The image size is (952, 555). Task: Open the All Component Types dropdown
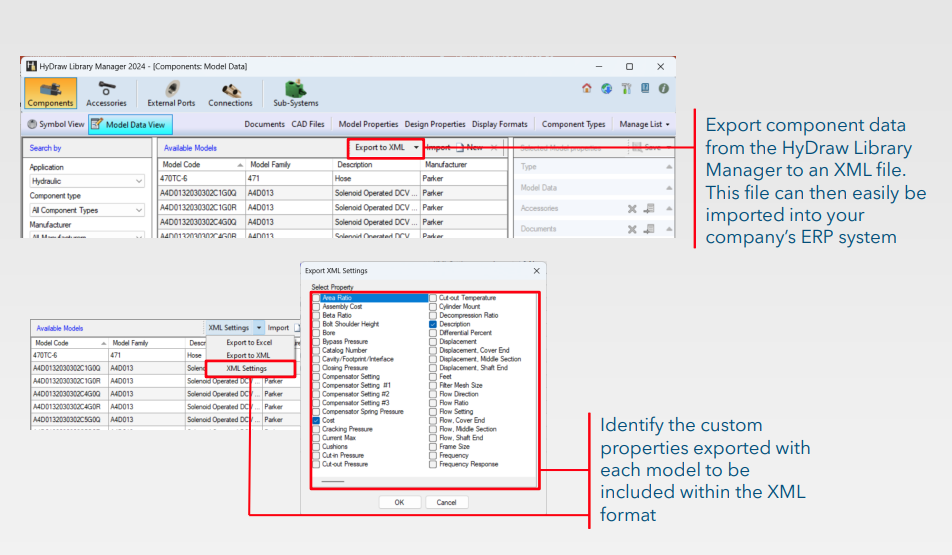coord(87,210)
